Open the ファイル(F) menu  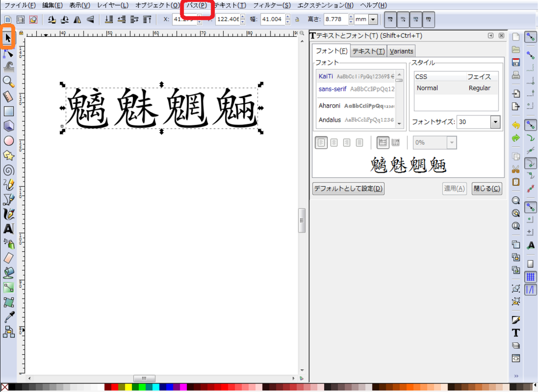(x=20, y=5)
